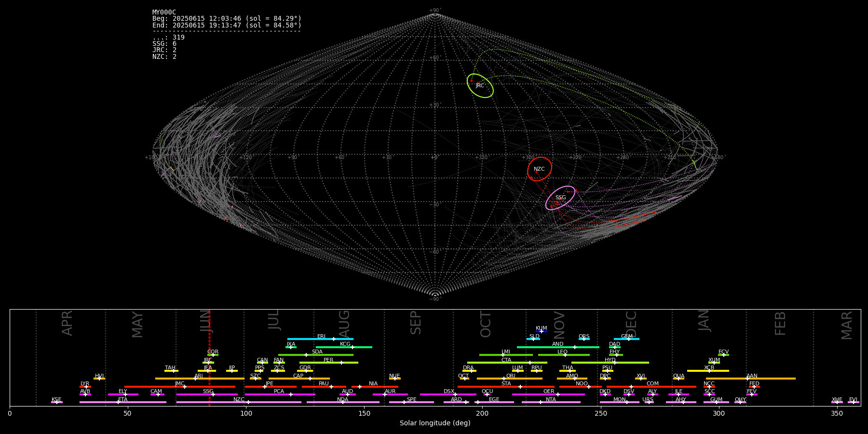Click the COR label in timeline
Image resolution: width=868 pixels, height=434 pixels.
click(213, 352)
